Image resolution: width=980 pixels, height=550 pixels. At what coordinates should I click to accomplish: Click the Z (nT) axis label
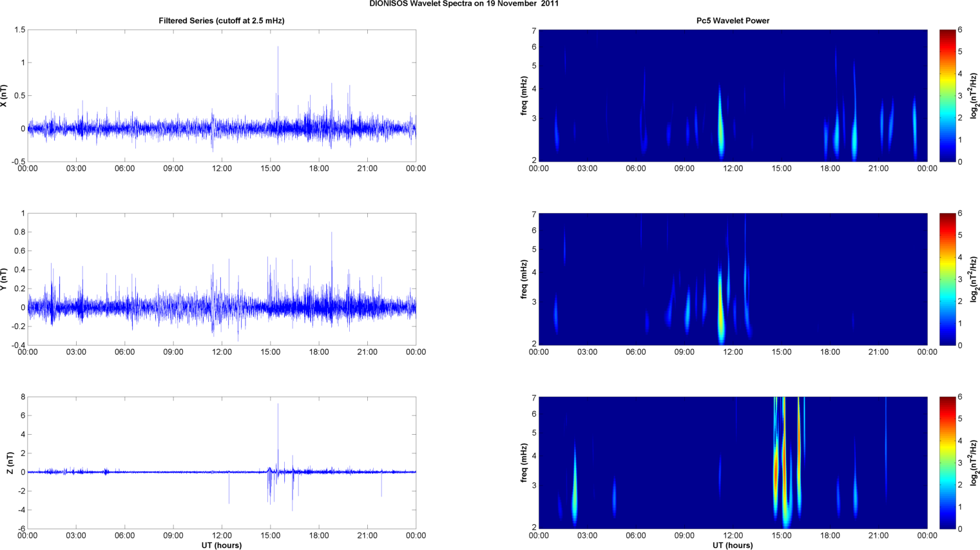10,462
